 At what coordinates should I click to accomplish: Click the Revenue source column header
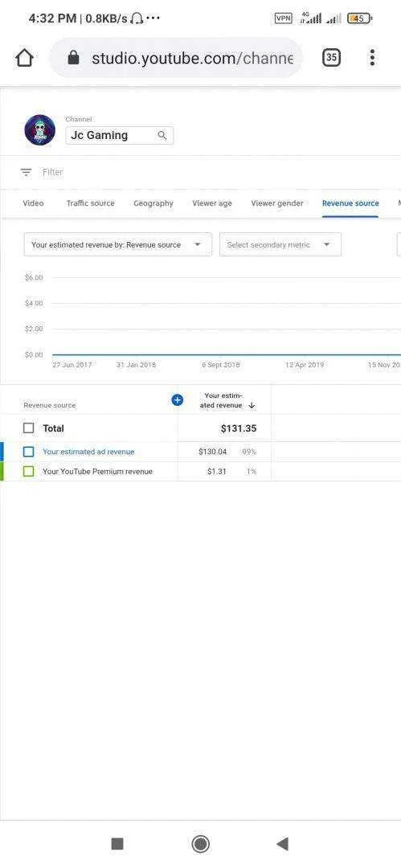coord(50,405)
